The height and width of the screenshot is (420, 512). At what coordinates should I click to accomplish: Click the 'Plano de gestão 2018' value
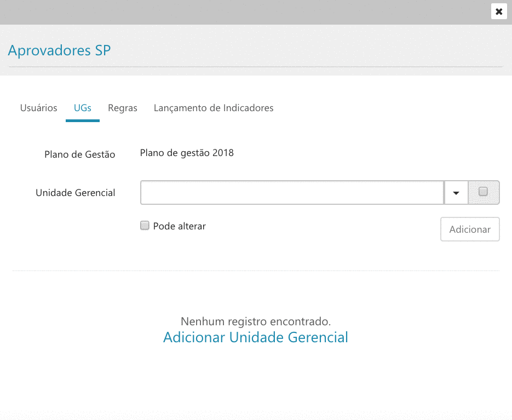[x=187, y=153]
